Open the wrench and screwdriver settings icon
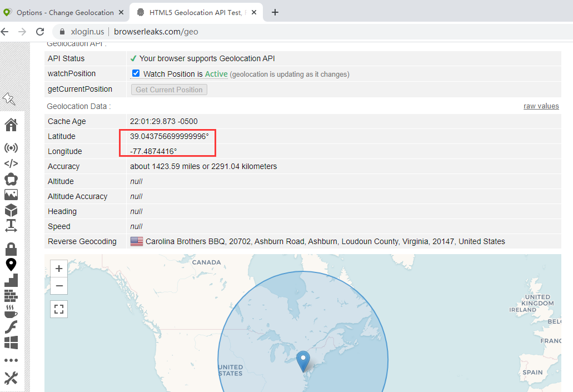The image size is (573, 392). click(x=11, y=378)
